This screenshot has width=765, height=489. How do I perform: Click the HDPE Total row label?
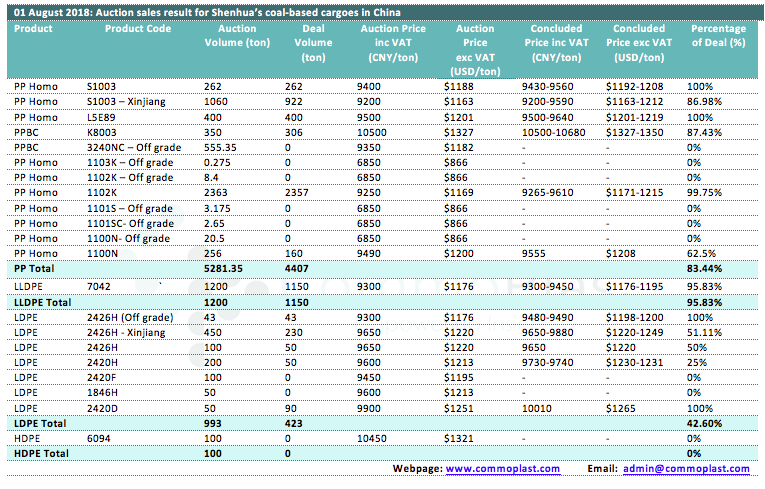(x=40, y=454)
